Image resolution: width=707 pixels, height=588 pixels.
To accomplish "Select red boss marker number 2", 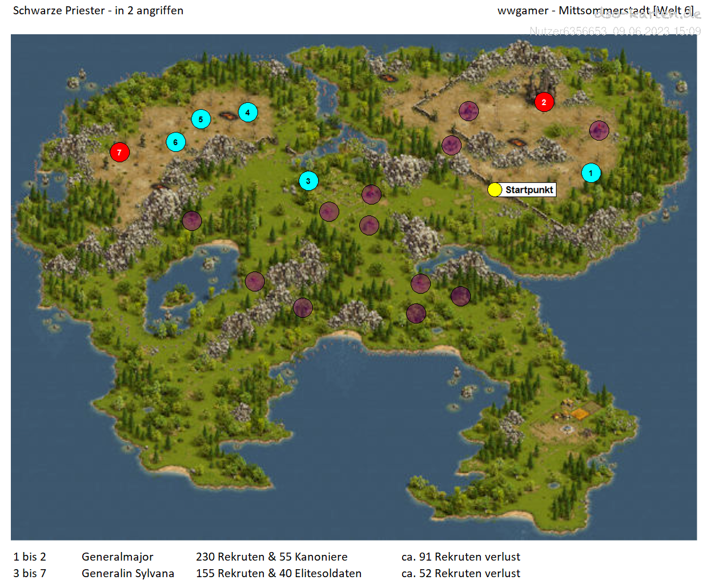I will (544, 102).
